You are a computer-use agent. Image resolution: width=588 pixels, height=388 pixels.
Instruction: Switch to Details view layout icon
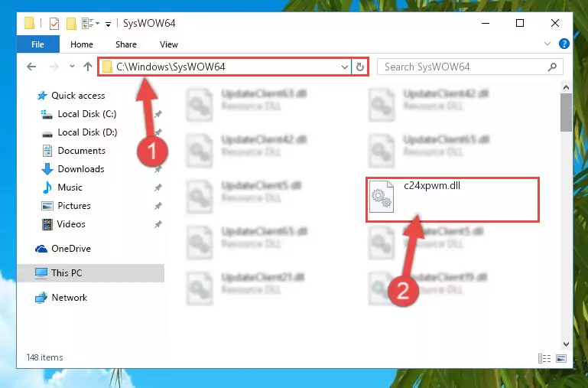[544, 358]
